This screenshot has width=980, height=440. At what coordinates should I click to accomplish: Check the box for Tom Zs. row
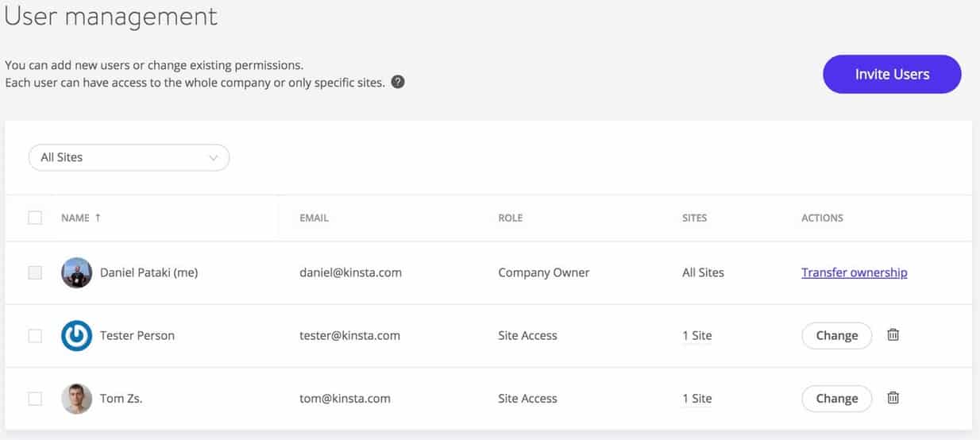(35, 398)
